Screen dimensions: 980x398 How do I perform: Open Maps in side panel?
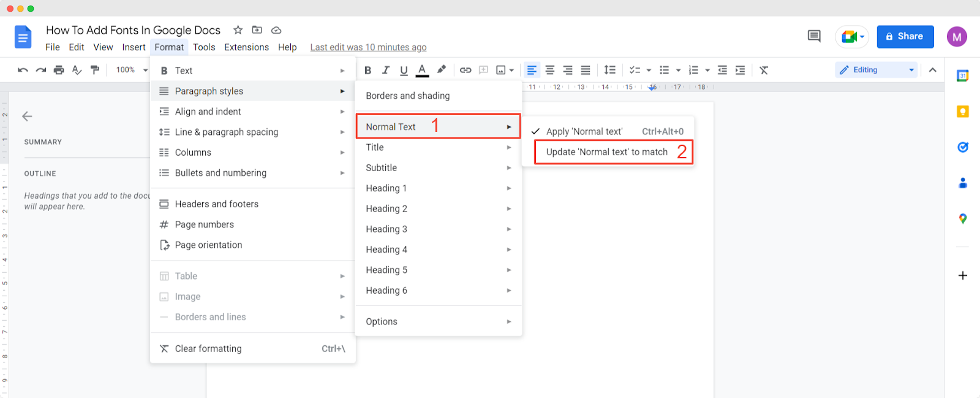963,218
